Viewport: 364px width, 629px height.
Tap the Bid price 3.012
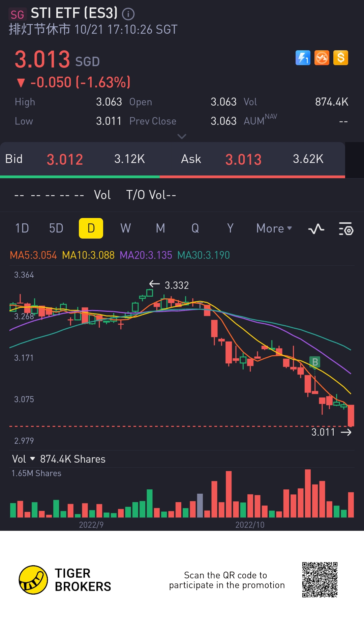pos(65,159)
